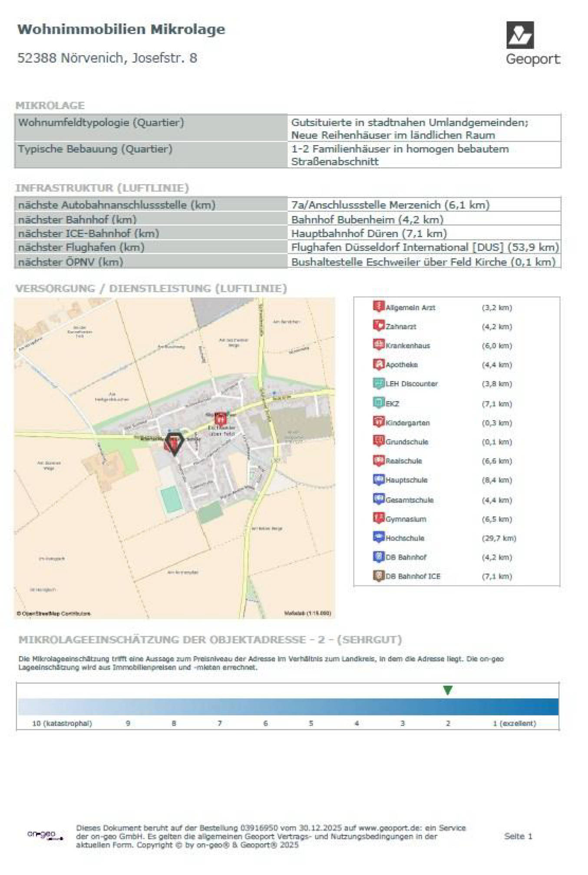Click the Kindergarten legend icon
This screenshot has width=588, height=875.
379,421
